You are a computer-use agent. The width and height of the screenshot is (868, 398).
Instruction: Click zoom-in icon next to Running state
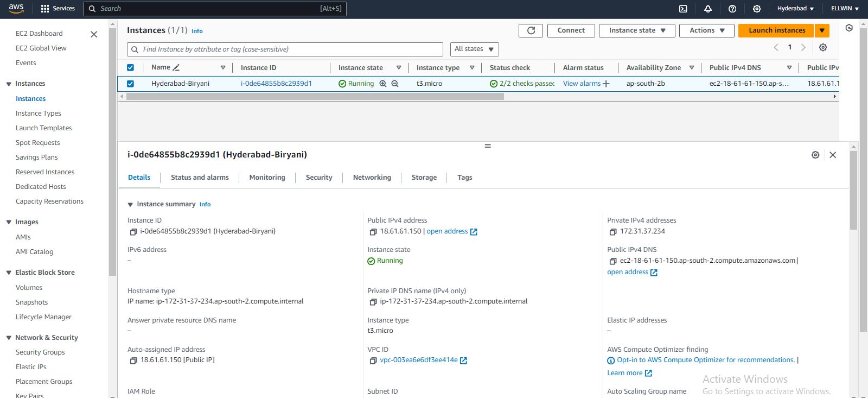(383, 84)
